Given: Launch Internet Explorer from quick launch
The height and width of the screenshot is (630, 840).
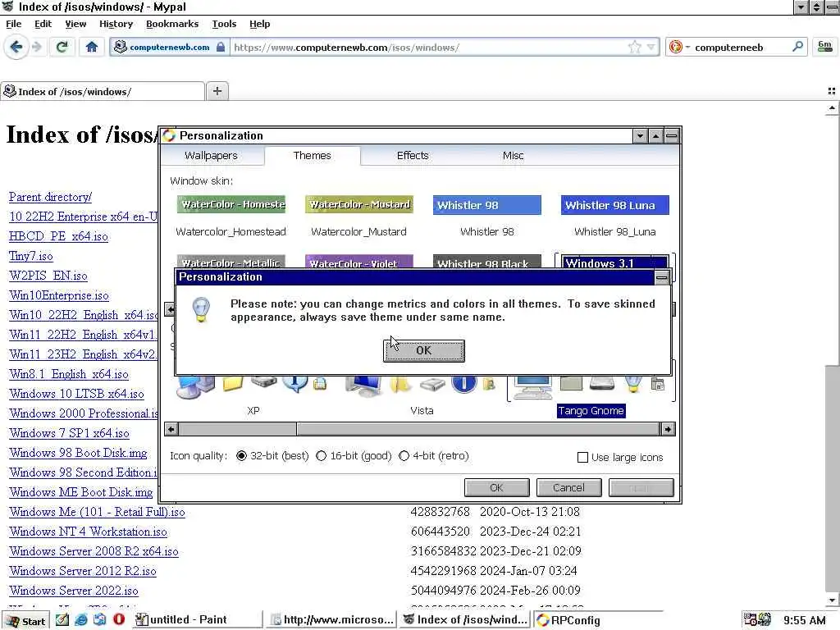Looking at the screenshot, I should [x=81, y=620].
